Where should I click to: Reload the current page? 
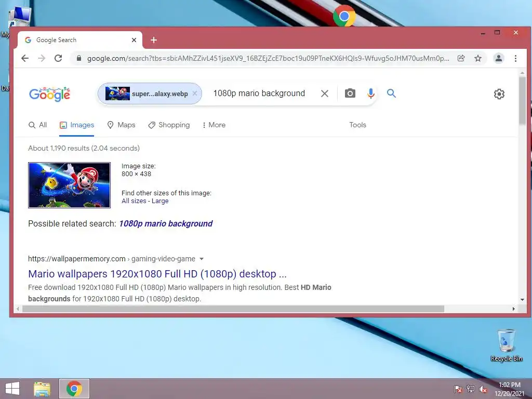58,58
